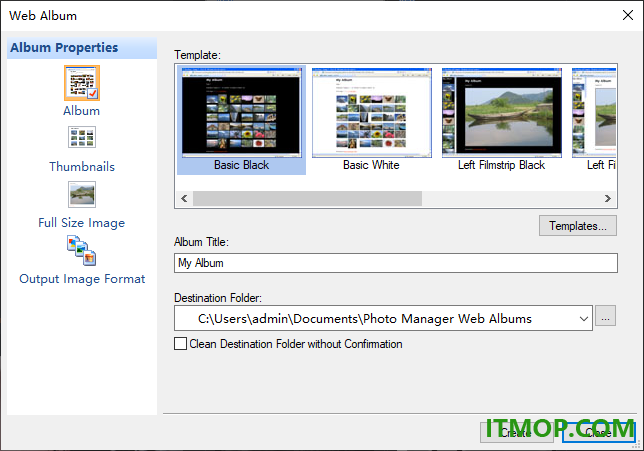Open the Templates... button
The height and width of the screenshot is (451, 644).
pos(578,226)
